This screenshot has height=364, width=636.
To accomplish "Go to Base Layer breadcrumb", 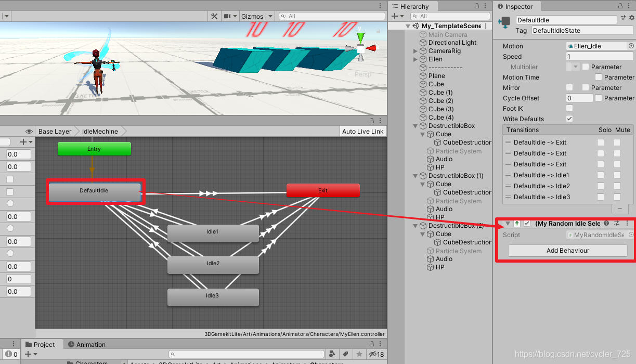I will [x=55, y=132].
